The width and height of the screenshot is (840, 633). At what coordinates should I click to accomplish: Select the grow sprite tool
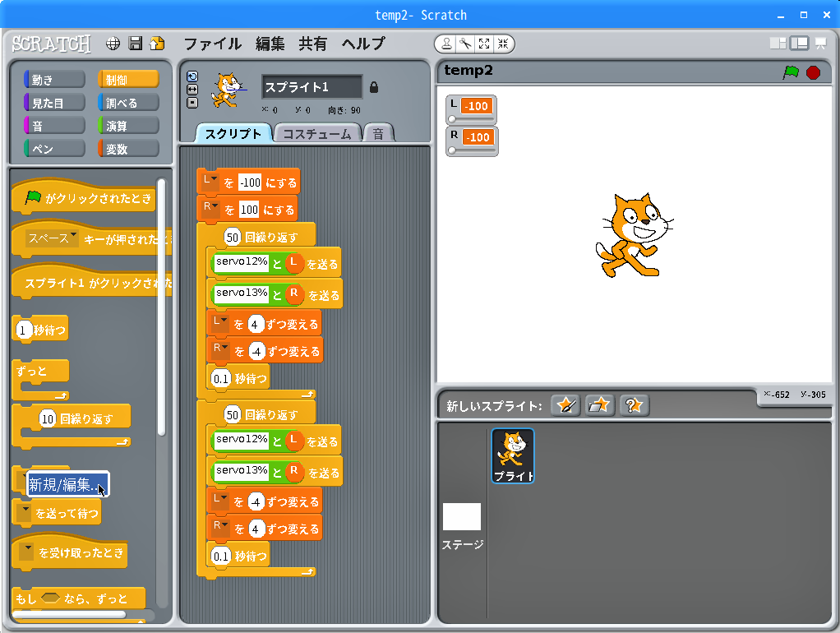click(484, 44)
